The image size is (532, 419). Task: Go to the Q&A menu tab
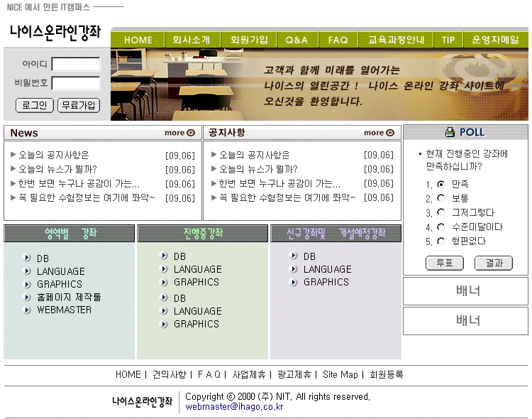[x=297, y=40]
